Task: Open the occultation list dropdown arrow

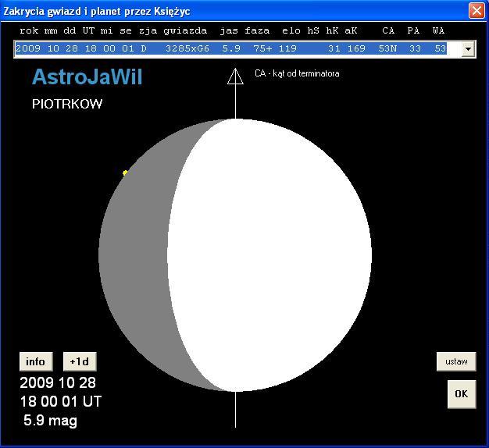Action: (x=468, y=49)
